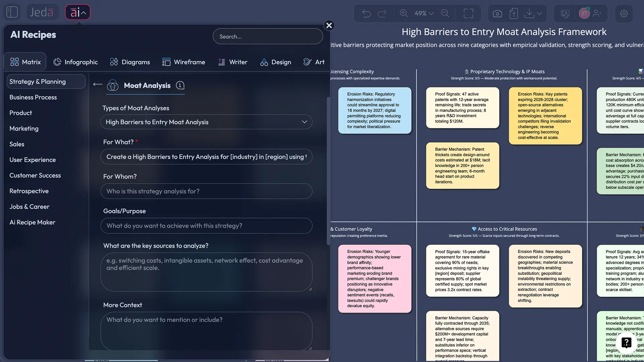Click the back arrow in Moat Analysis
The height and width of the screenshot is (362, 644).
tap(97, 84)
